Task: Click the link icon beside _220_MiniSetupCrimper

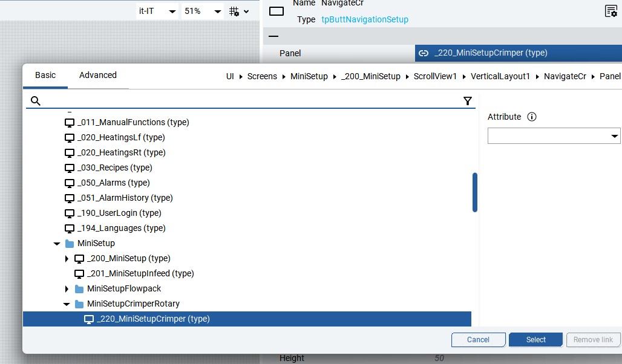Action: coord(424,53)
